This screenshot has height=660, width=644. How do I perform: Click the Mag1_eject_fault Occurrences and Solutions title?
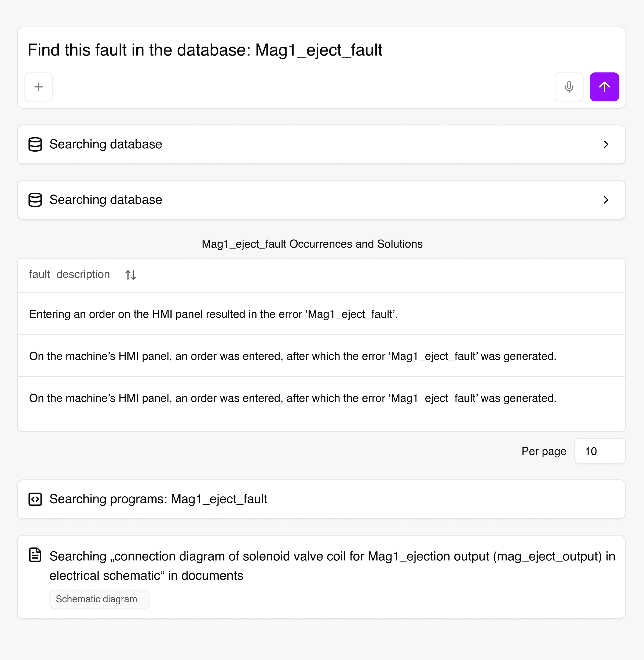[x=312, y=244]
